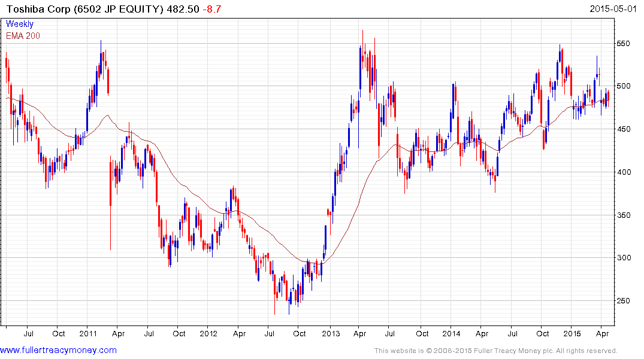This screenshot has width=644, height=359.
Task: Click the 2012 marker on the time axis
Action: [208, 333]
